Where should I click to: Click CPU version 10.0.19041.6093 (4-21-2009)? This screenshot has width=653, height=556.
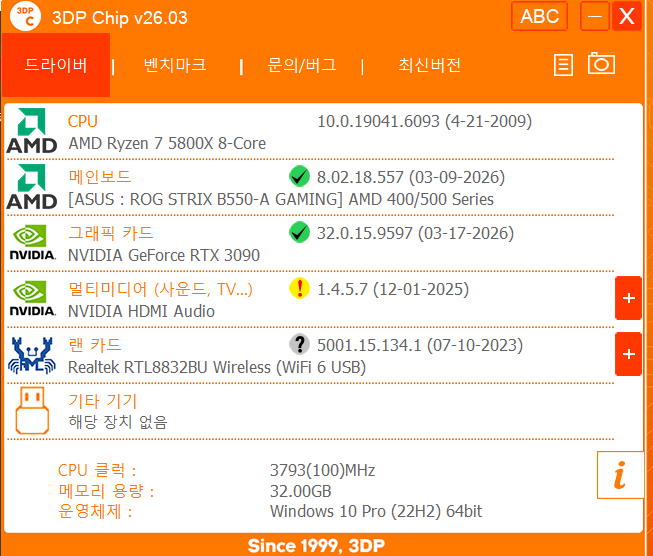point(424,121)
